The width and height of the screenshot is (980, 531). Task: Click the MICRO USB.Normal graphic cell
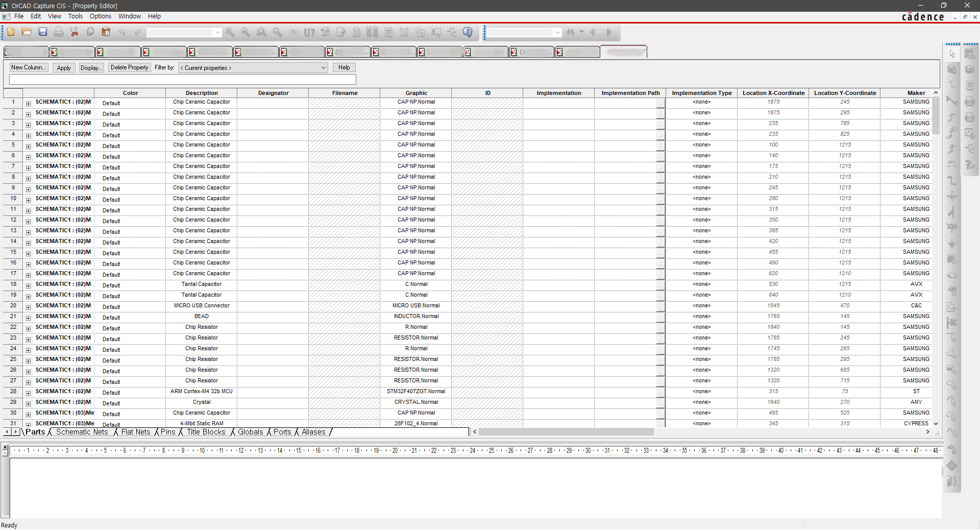coord(416,306)
